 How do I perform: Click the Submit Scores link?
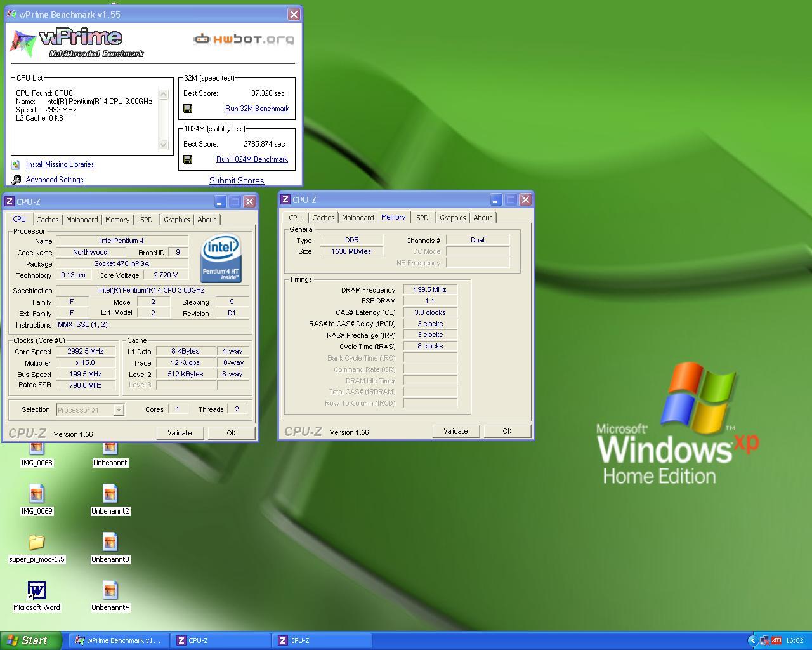point(237,180)
